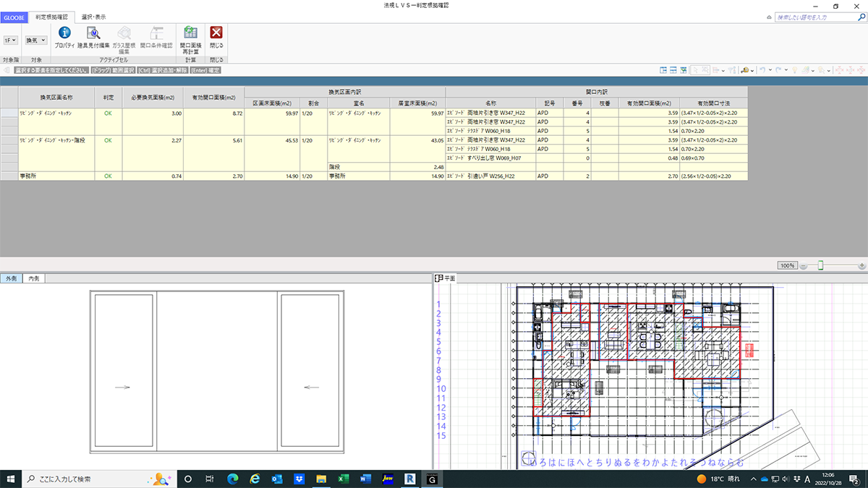Click the red 閉じる ribbon icon
The image size is (868, 488).
[x=216, y=36]
